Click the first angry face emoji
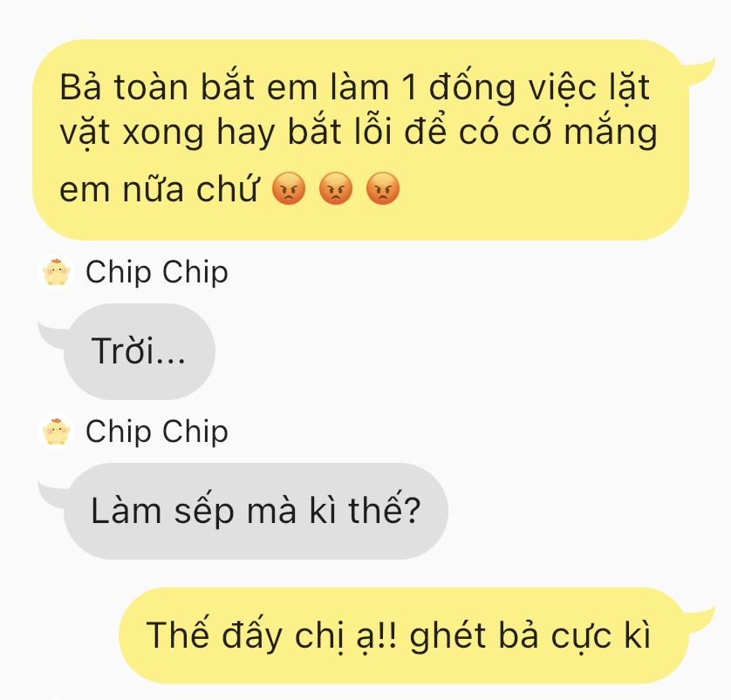 tap(289, 188)
